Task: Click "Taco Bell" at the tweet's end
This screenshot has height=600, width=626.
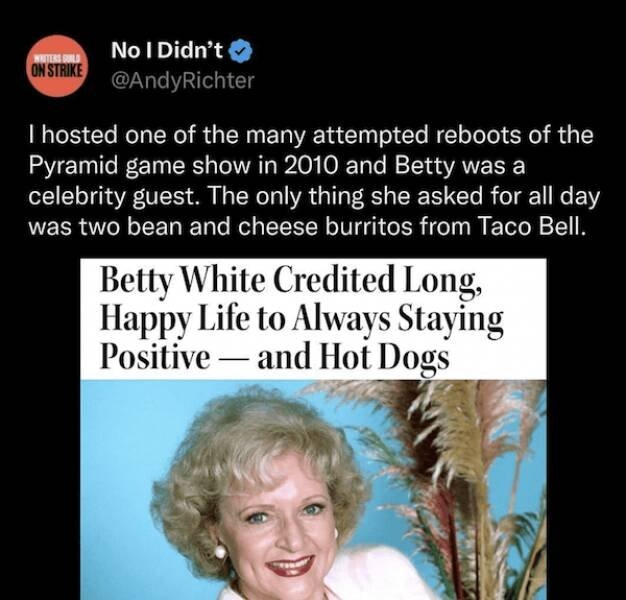Action: point(528,227)
